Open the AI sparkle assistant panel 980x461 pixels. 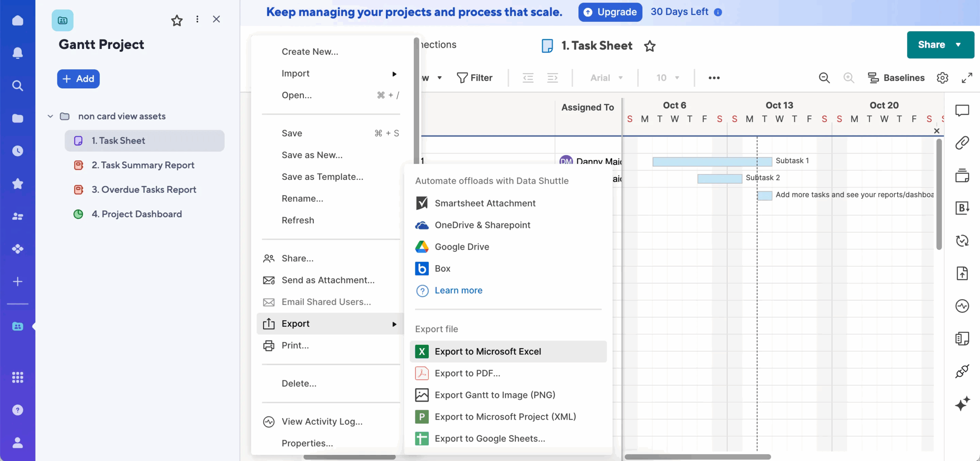point(962,404)
